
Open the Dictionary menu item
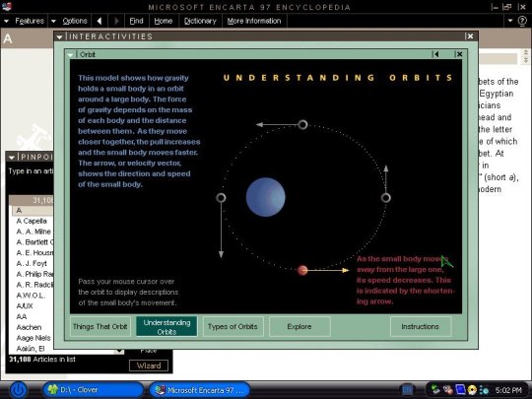click(x=200, y=21)
